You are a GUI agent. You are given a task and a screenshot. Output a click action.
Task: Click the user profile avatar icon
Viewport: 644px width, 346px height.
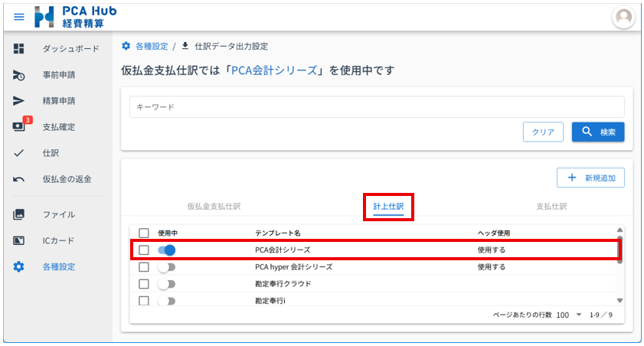tap(623, 17)
